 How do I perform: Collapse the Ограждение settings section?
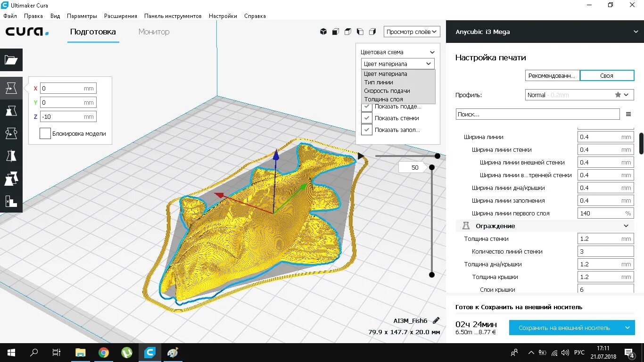point(626,226)
